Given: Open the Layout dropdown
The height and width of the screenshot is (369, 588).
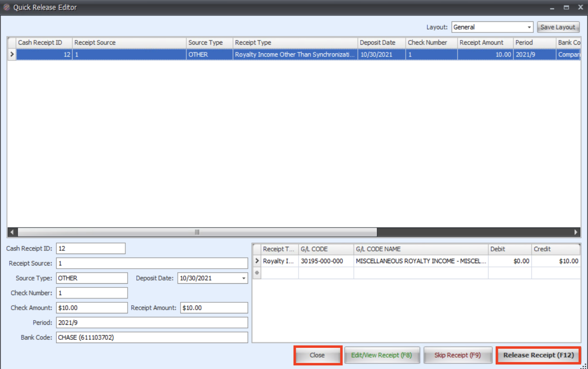Looking at the screenshot, I should click(529, 27).
